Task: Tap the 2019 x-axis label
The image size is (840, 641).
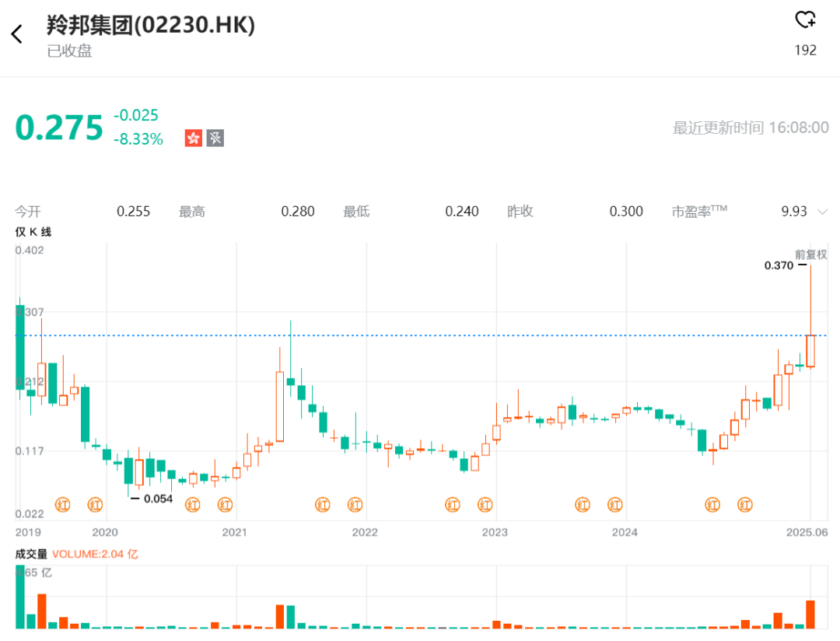Action: click(x=28, y=532)
